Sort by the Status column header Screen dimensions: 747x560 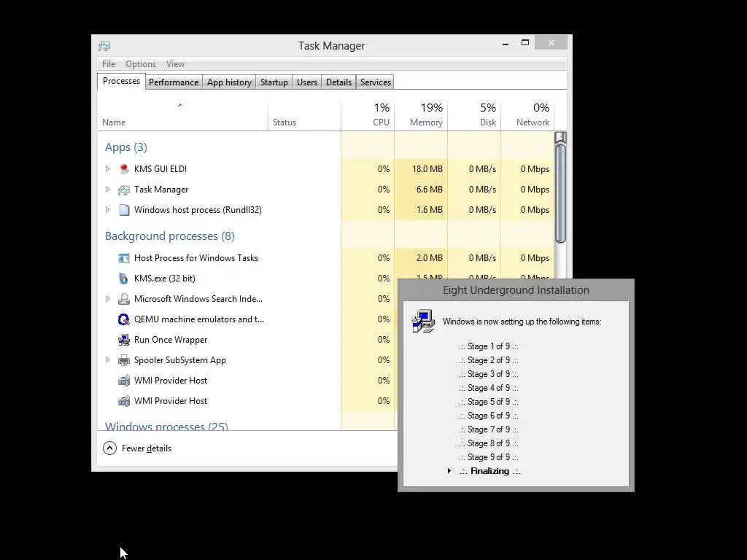point(304,114)
